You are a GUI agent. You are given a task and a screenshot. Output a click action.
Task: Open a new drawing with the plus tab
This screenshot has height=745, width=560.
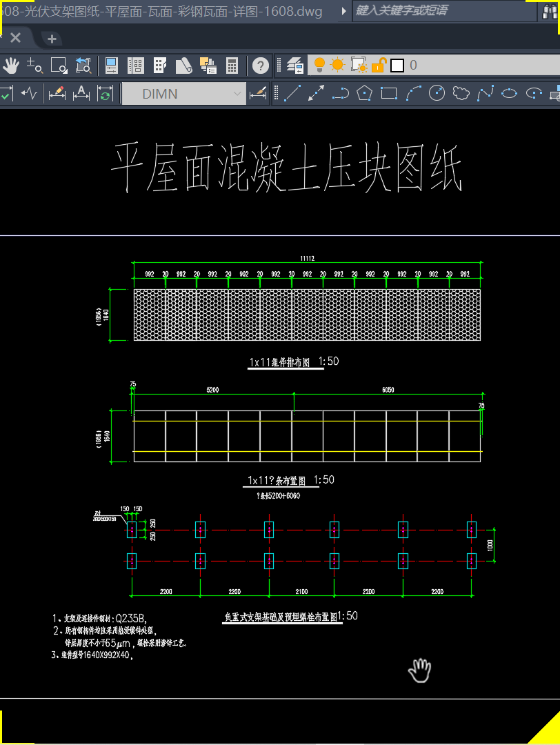(x=52, y=38)
